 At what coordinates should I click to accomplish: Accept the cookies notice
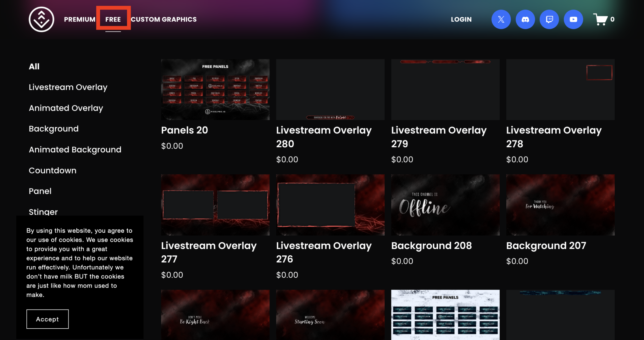47,319
